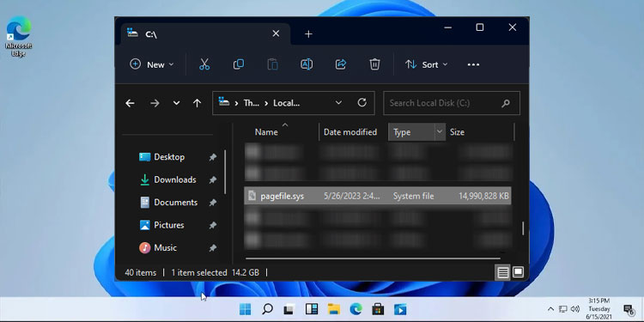Screen dimensions: 644x322
Task: Open the New dropdown menu
Action: click(x=152, y=64)
